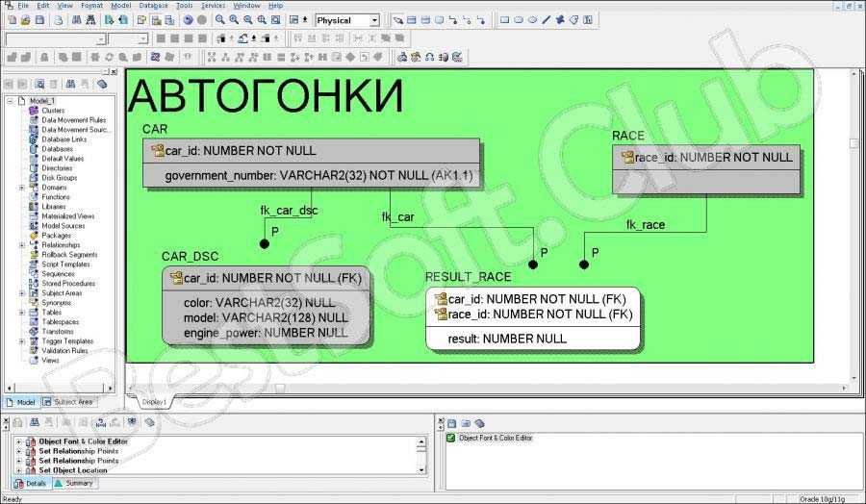The image size is (866, 504).
Task: Open the Tools menu
Action: 185,6
